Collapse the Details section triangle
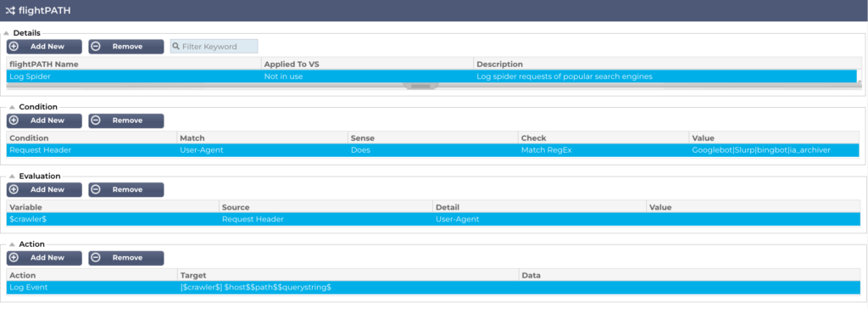Viewport: 868px width, 314px height. pos(6,33)
